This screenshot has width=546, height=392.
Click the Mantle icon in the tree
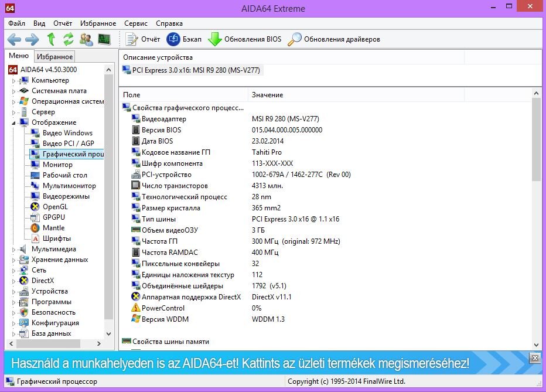(x=35, y=228)
